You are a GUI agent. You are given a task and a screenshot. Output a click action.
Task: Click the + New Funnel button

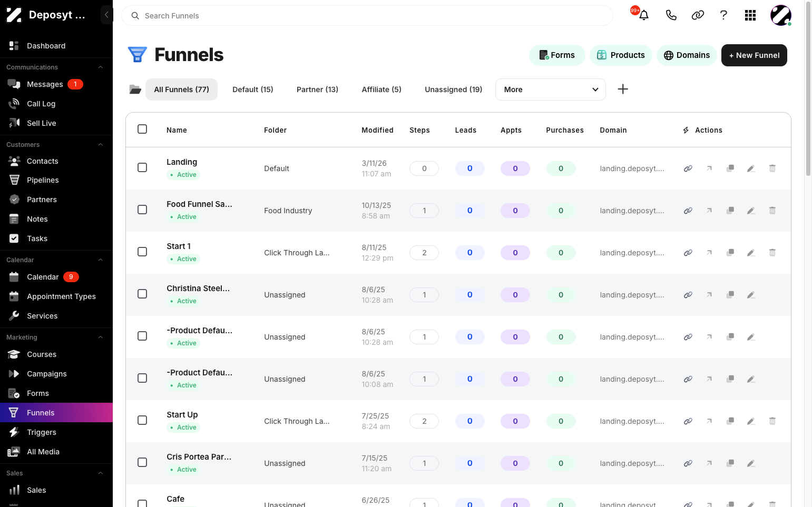pyautogui.click(x=754, y=55)
